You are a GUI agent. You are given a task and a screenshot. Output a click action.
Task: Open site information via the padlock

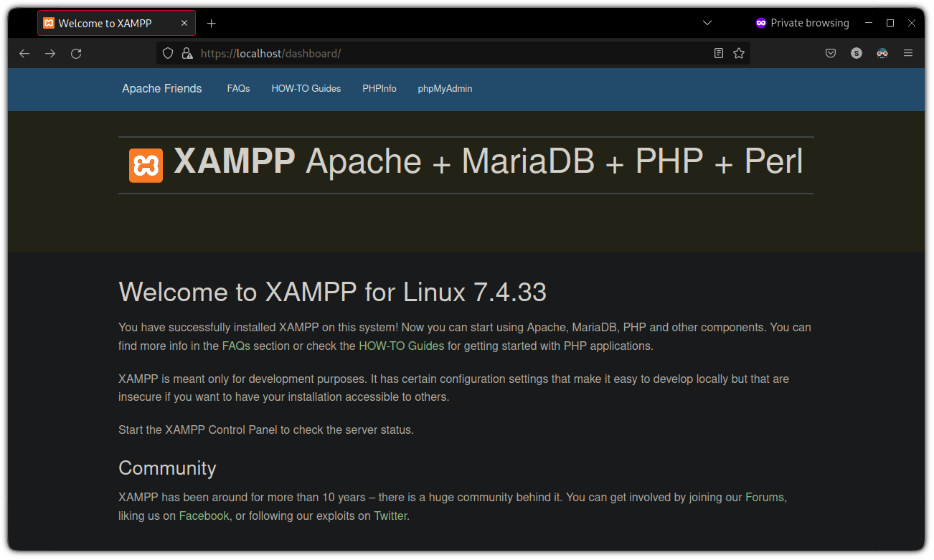(187, 53)
